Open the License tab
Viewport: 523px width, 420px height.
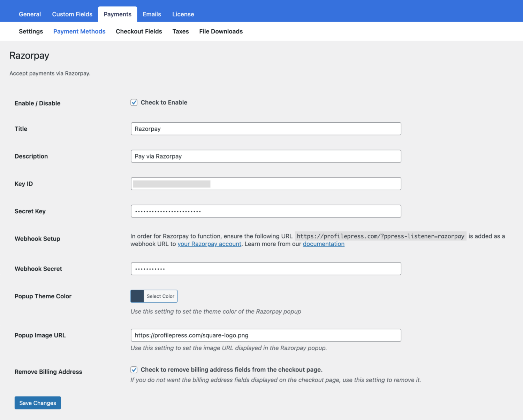[183, 14]
